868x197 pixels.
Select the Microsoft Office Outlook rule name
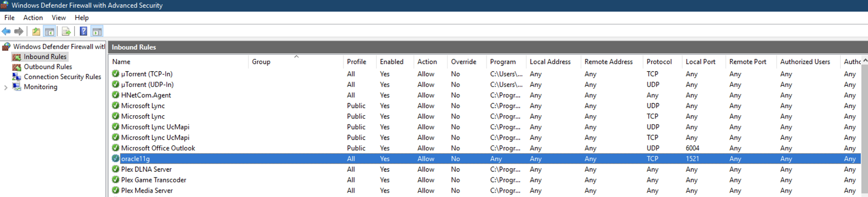(158, 148)
